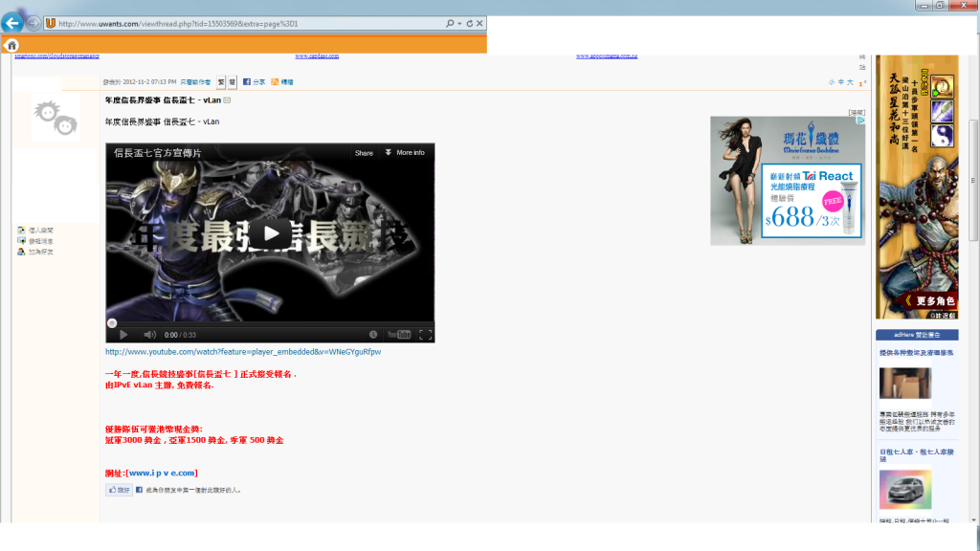Open the YouTube logo link in player
The height and width of the screenshot is (551, 980).
[x=399, y=335]
